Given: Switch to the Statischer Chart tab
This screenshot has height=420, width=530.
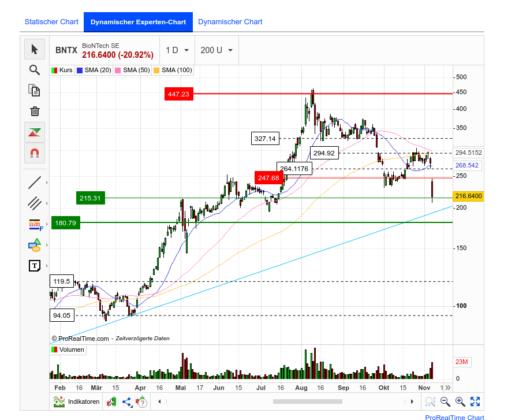Looking at the screenshot, I should 51,21.
